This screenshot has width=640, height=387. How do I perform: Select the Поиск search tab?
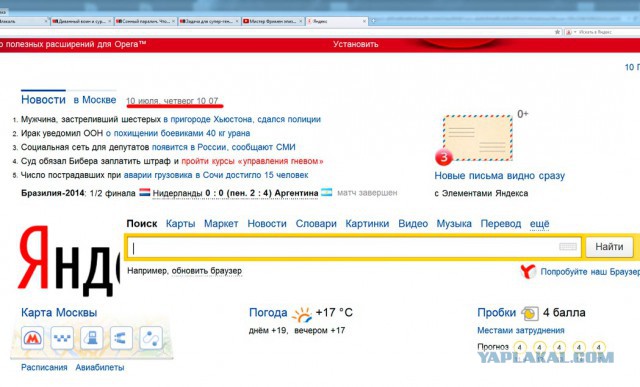142,224
